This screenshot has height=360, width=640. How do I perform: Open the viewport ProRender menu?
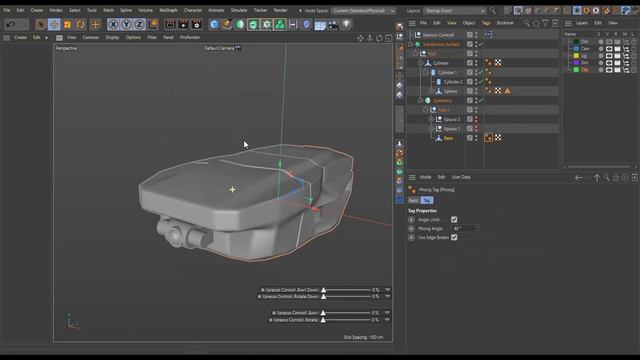point(190,37)
